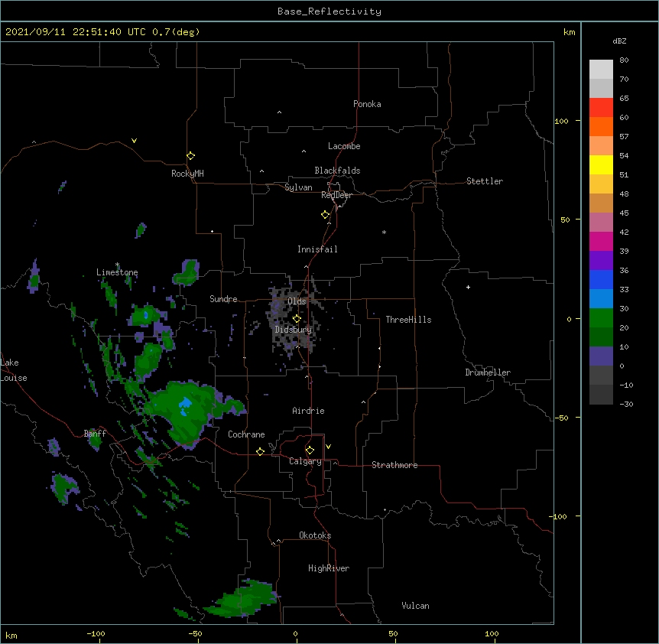The image size is (659, 644).
Task: Click the Olds city label
Action: coord(297,301)
